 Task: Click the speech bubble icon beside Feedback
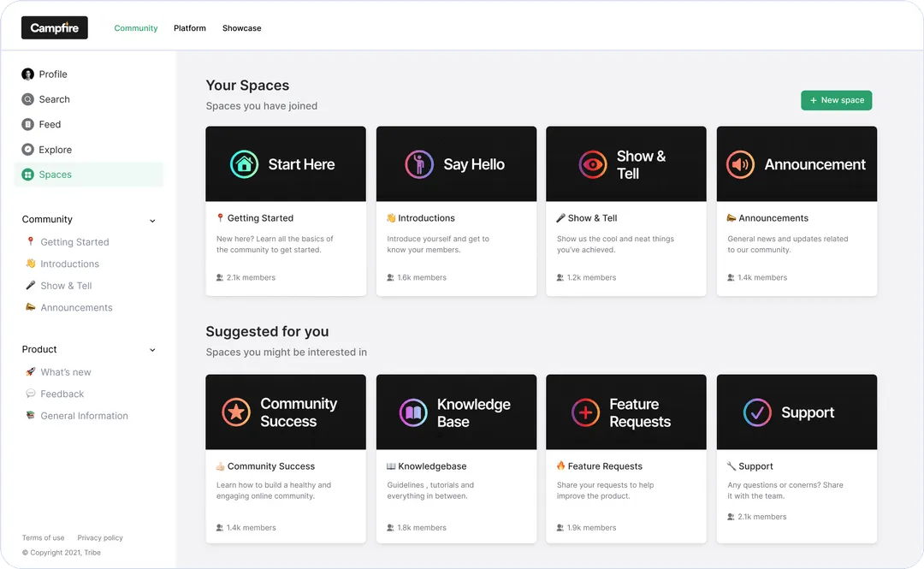coord(31,394)
